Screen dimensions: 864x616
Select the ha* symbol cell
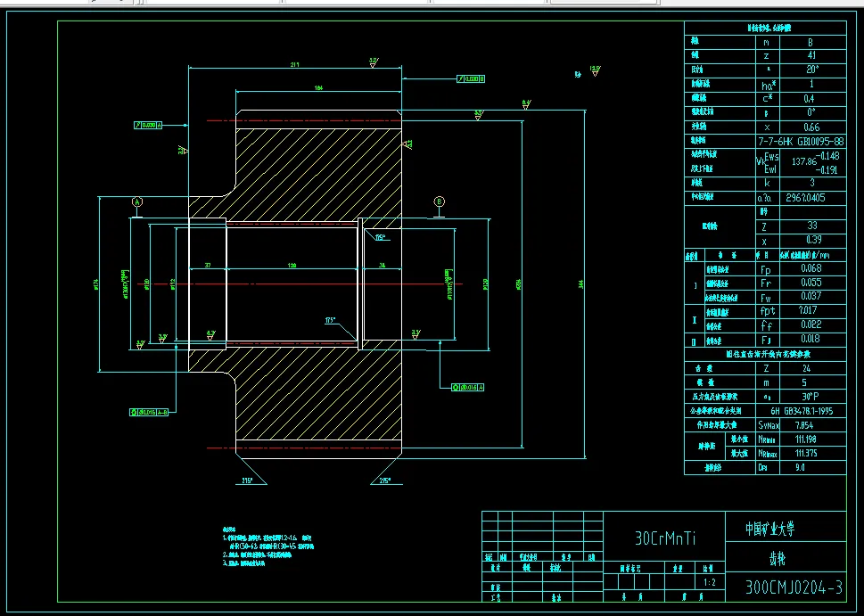click(x=768, y=85)
